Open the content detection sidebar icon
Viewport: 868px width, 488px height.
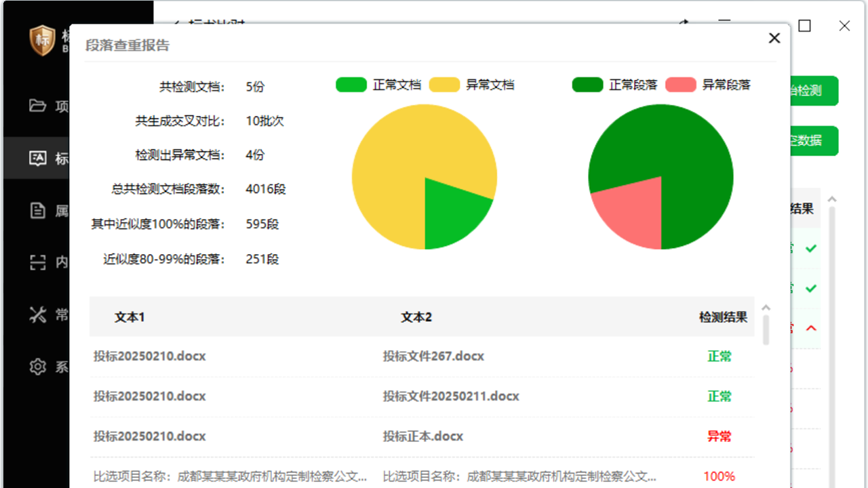[39, 262]
